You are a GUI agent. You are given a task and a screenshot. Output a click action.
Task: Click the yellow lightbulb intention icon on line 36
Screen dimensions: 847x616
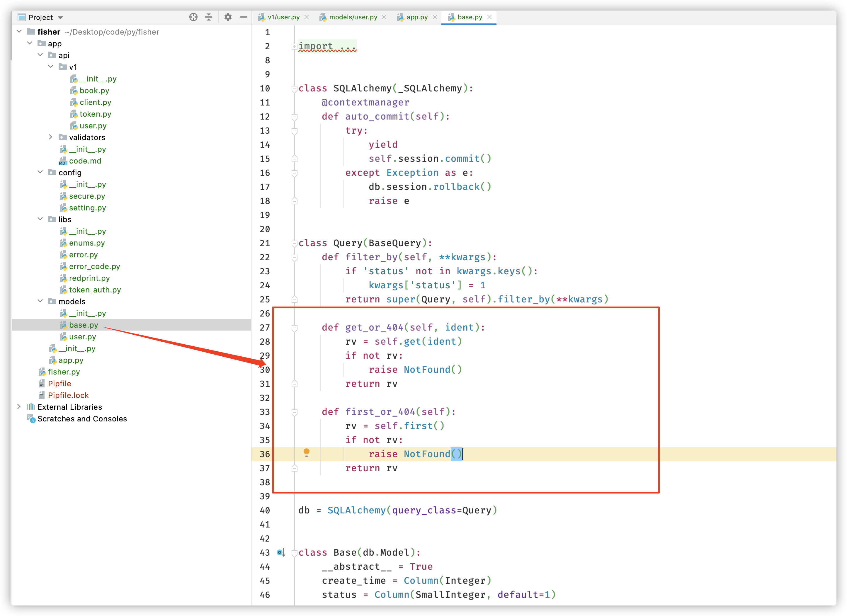tap(306, 452)
